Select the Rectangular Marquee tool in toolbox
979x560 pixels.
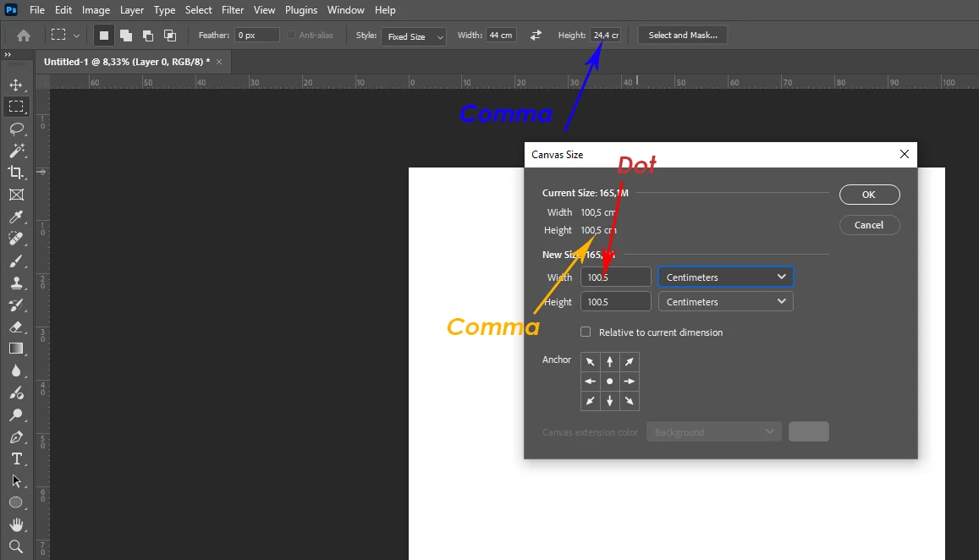pos(16,106)
